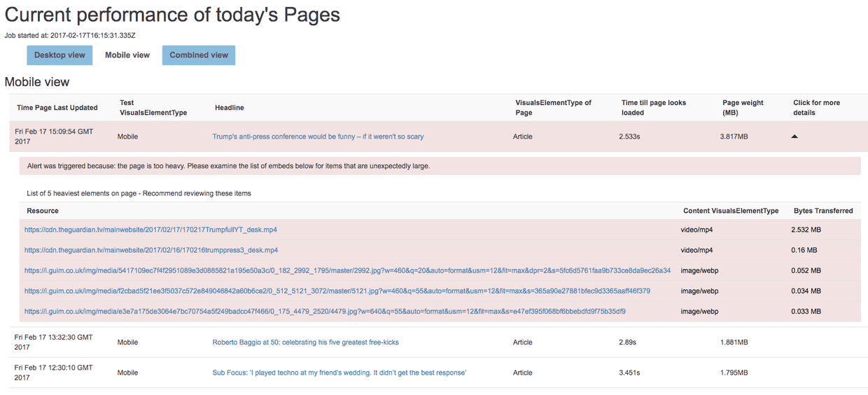Click the Page weight (MB) column header
The height and width of the screenshot is (395, 868).
point(743,107)
